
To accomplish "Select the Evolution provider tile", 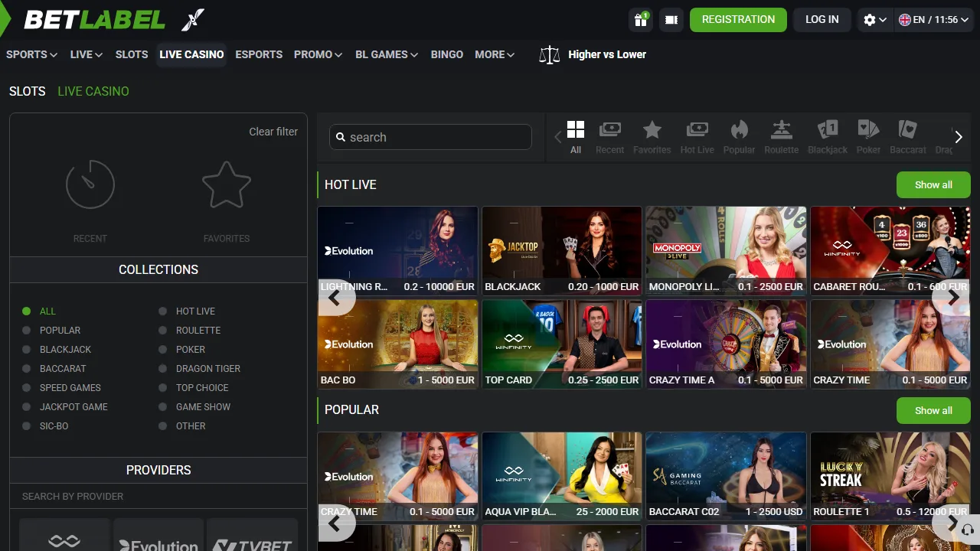I will [158, 535].
